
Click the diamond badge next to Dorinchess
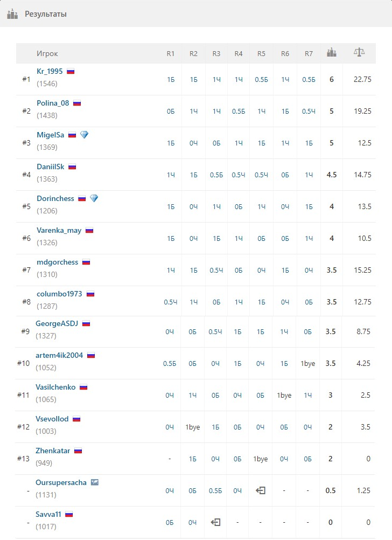click(x=94, y=198)
